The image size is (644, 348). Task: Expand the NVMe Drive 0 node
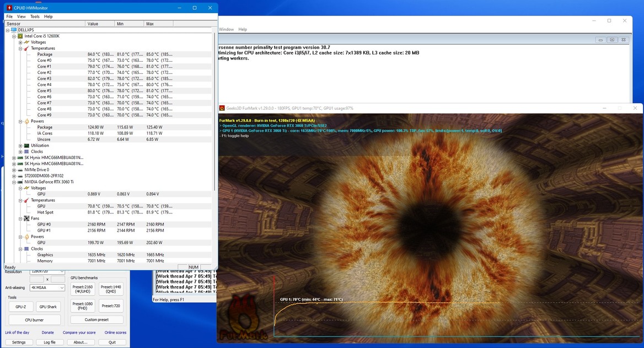(14, 170)
